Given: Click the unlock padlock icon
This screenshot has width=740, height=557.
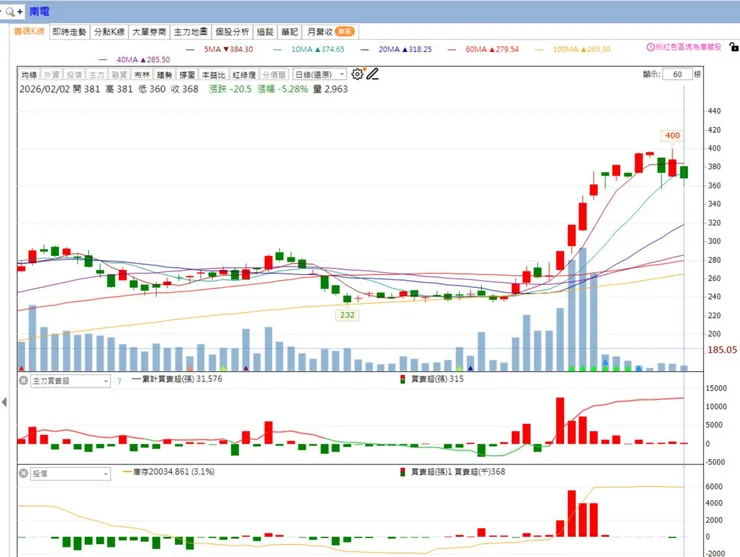Looking at the screenshot, I should click(733, 47).
